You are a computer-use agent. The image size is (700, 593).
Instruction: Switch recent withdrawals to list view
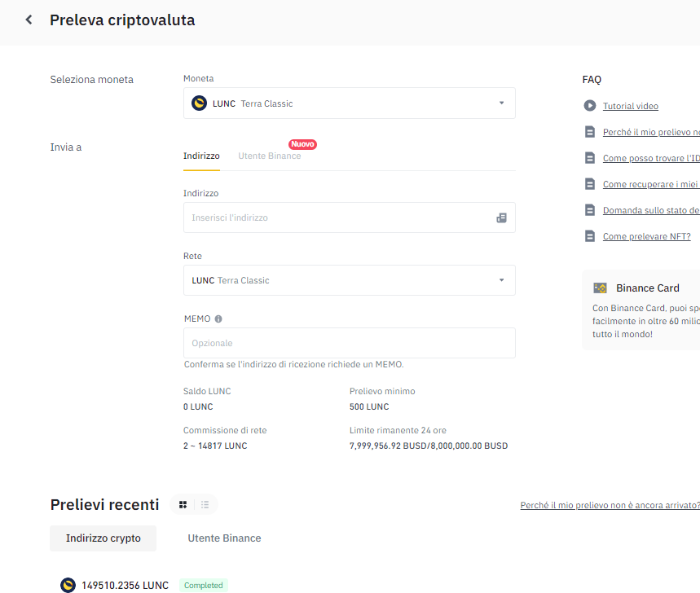pyautogui.click(x=205, y=505)
